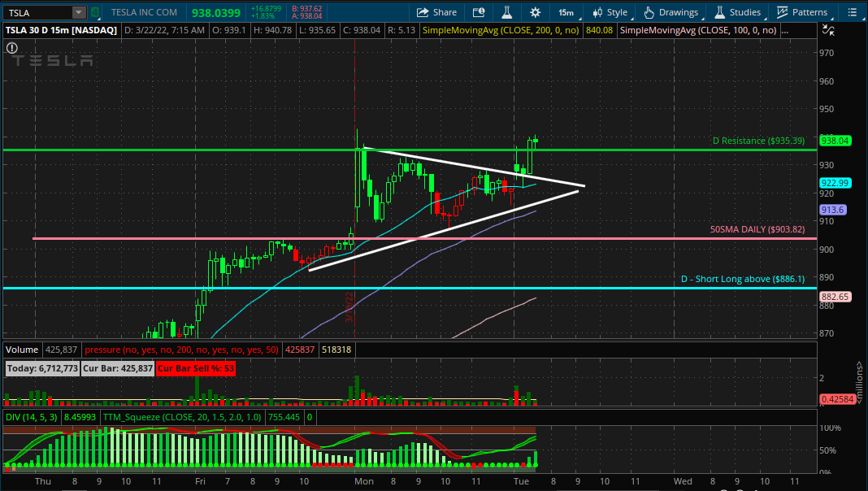Expand the hidden study labels ellipsis
Image resolution: width=868 pixels, height=491 pixels.
tap(785, 30)
